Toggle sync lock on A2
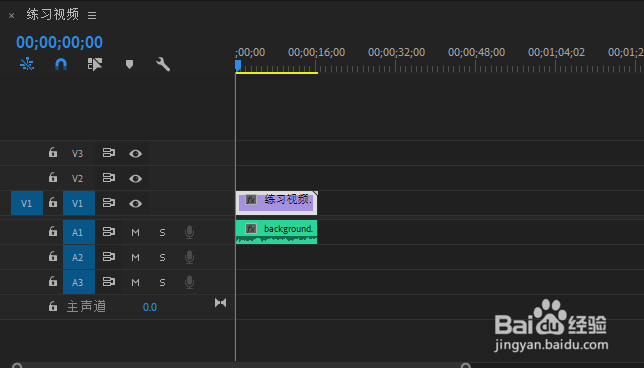The image size is (644, 368). click(108, 257)
